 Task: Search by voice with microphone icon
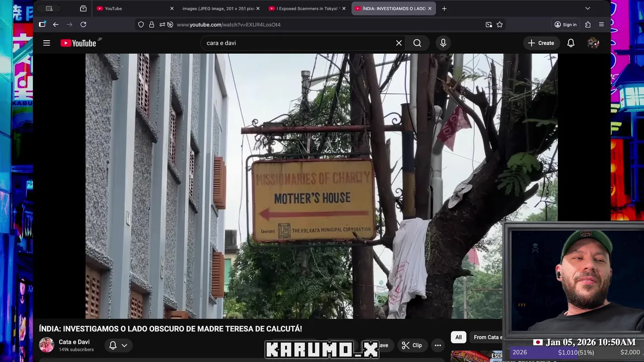click(x=443, y=43)
